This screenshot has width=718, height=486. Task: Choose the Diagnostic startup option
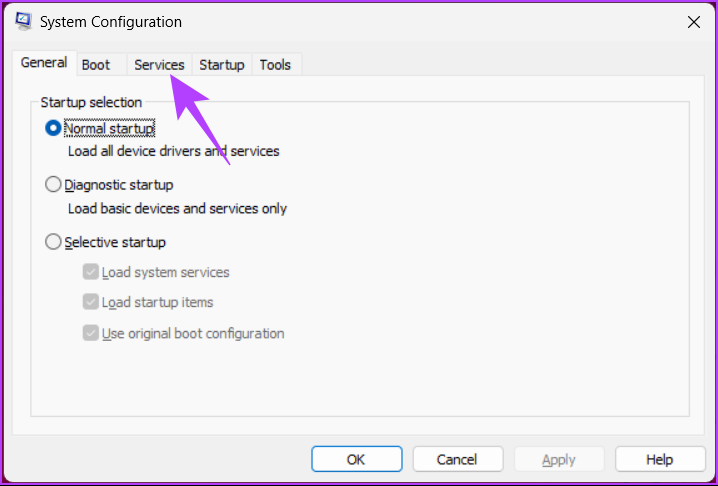click(53, 185)
